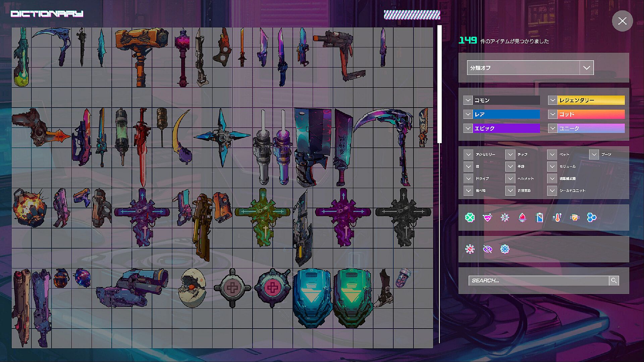Image resolution: width=644 pixels, height=362 pixels.
Task: Toggle the thermometer heat filter icon
Action: [557, 218]
